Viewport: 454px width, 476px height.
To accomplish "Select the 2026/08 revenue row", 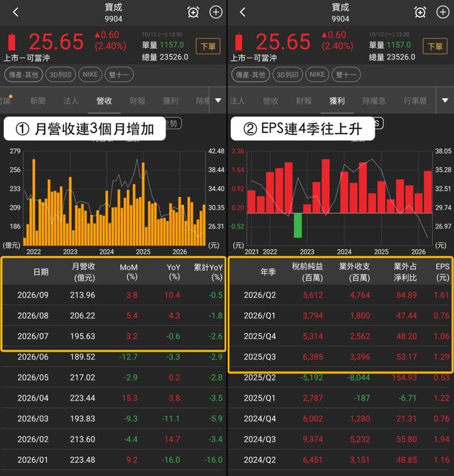I will point(113,315).
